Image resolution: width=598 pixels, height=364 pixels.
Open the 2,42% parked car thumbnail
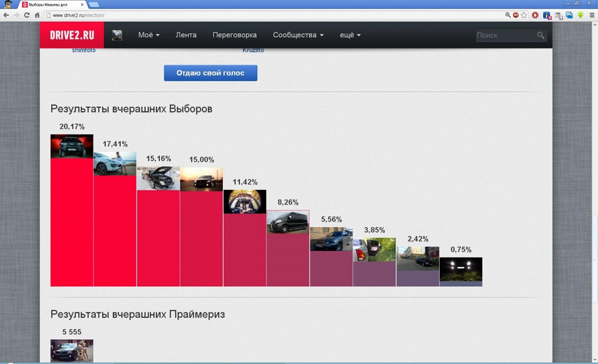pyautogui.click(x=418, y=258)
